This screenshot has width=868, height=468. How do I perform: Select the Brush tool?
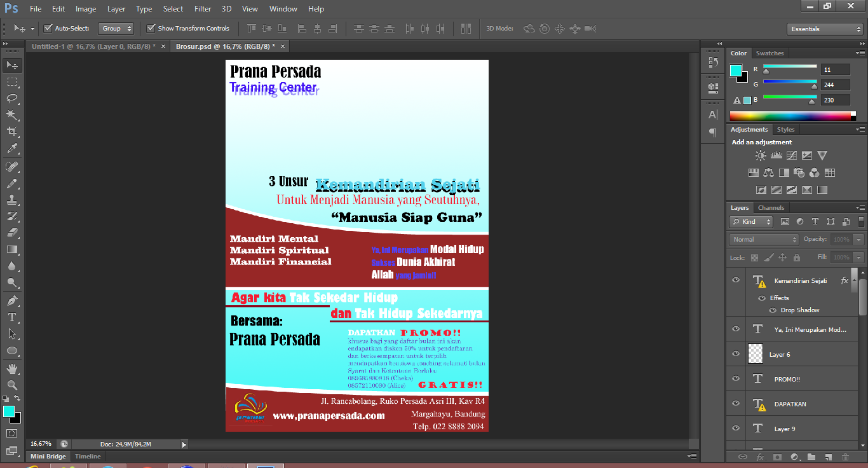[11, 183]
